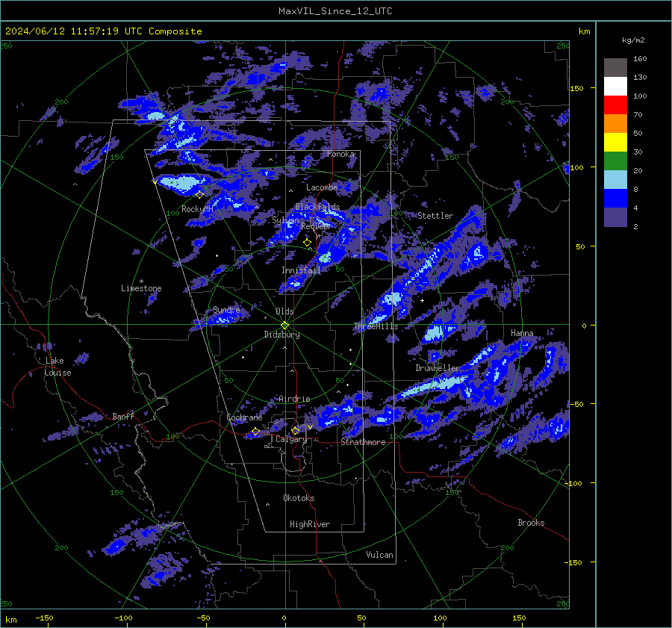Click the Drumheller map label
Screen dimensions: 672x628
pos(438,368)
